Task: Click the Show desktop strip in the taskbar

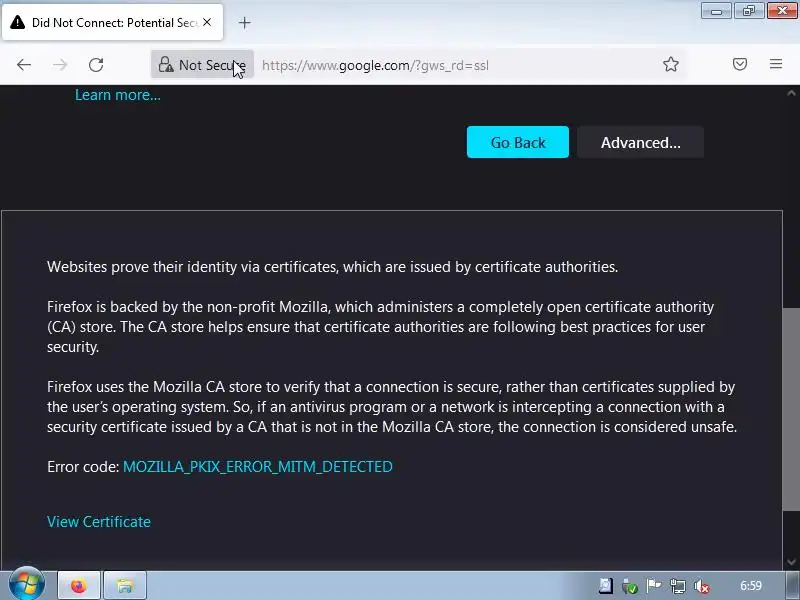Action: [x=793, y=586]
